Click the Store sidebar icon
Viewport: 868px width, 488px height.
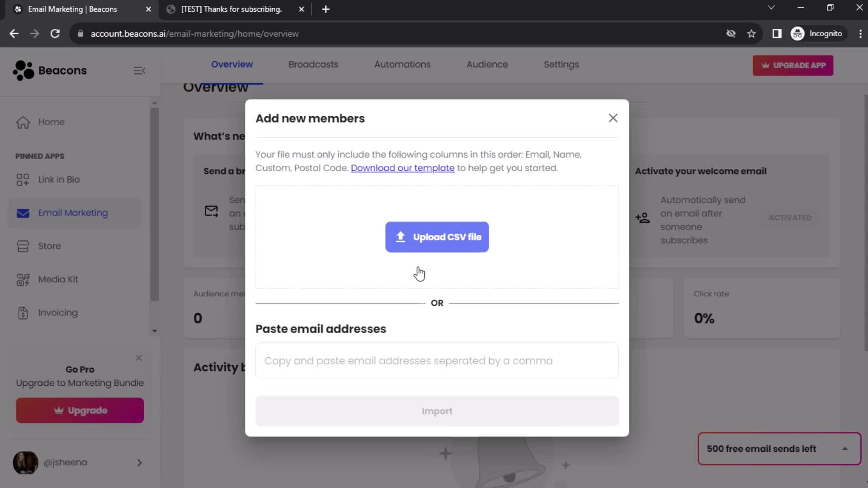[22, 246]
